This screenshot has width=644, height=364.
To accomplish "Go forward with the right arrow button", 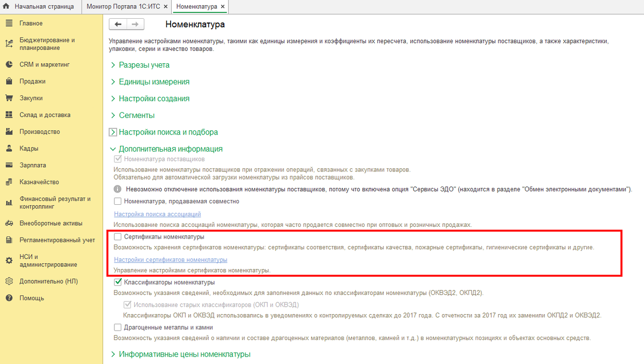I will (x=135, y=24).
